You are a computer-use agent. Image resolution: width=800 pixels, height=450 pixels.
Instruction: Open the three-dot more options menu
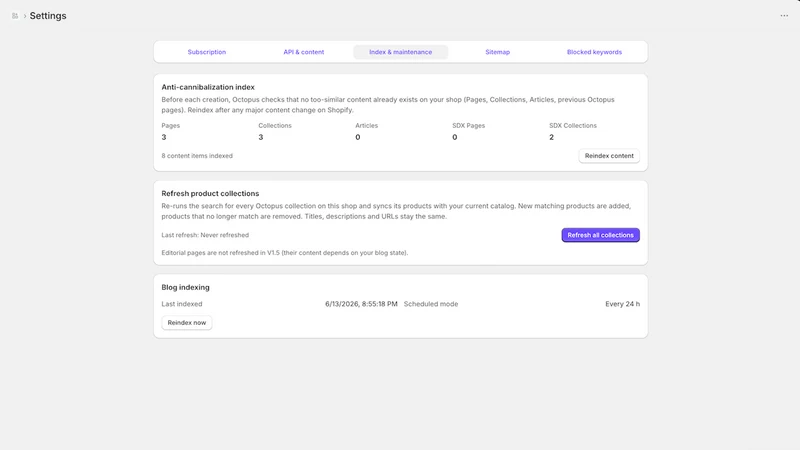pyautogui.click(x=784, y=16)
